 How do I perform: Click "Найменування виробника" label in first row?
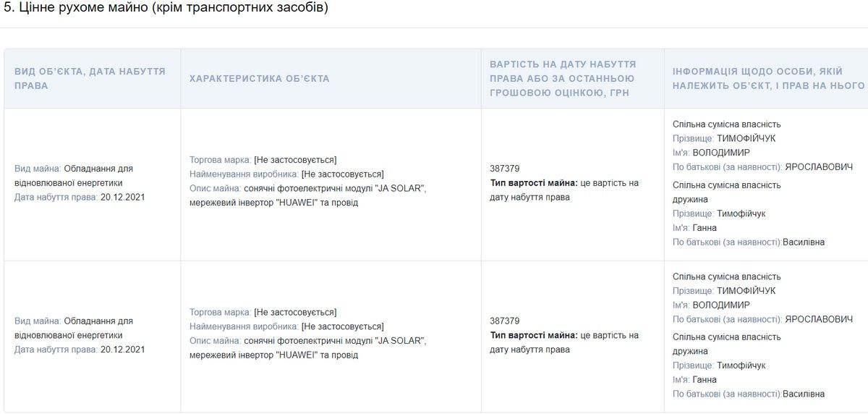point(244,174)
